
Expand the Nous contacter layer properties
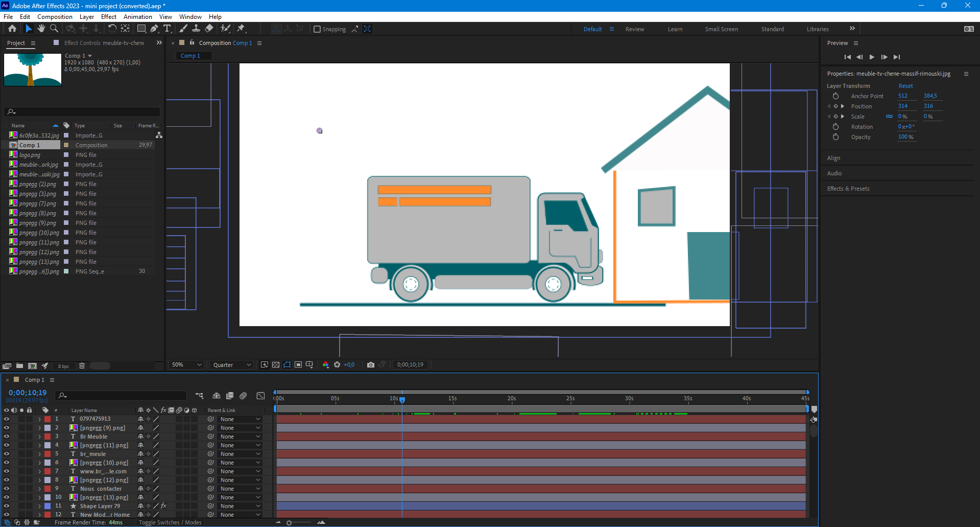[x=39, y=489]
